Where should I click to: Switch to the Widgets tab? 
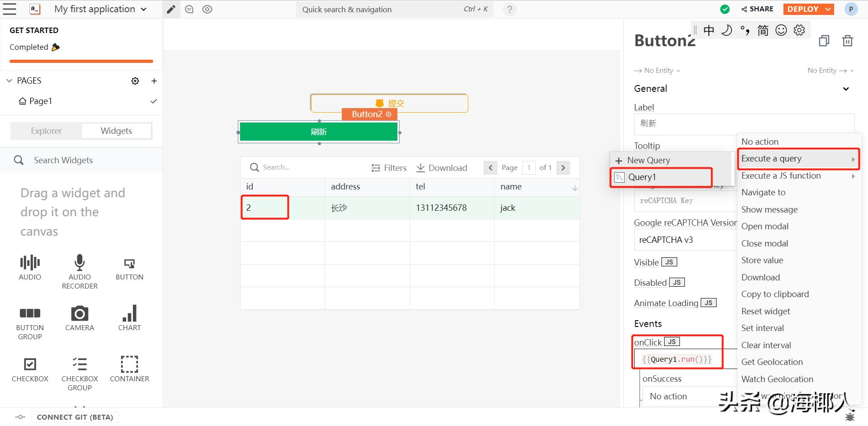tap(116, 131)
